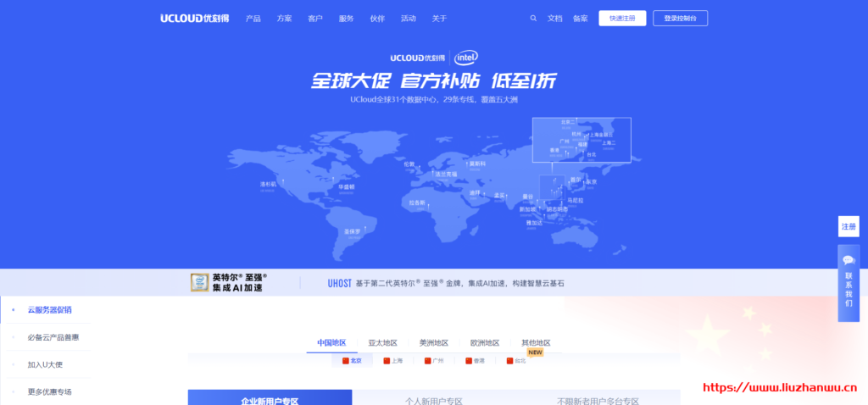
Task: Click the chat bubble contact icon
Action: 849,259
